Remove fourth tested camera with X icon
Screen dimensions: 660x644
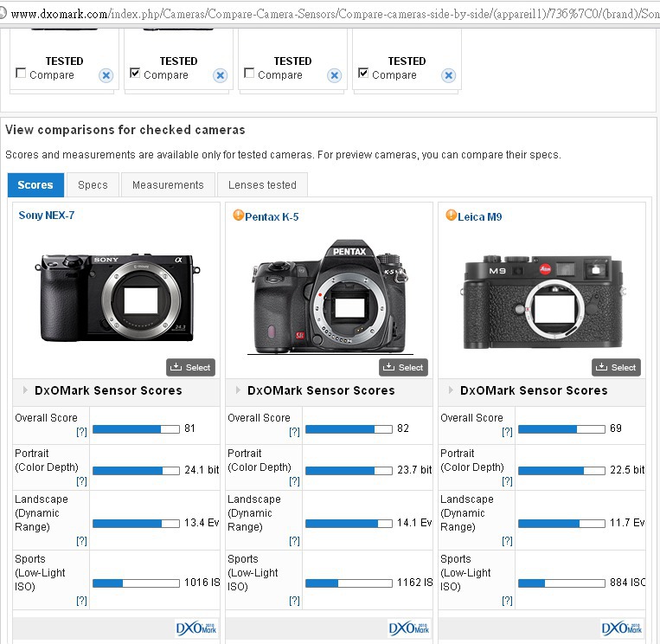(449, 75)
